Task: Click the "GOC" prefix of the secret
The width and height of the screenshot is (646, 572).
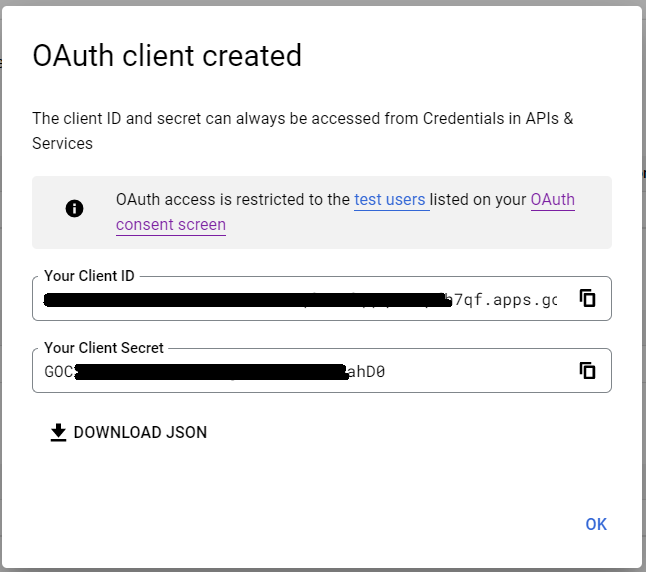Action: [x=58, y=371]
